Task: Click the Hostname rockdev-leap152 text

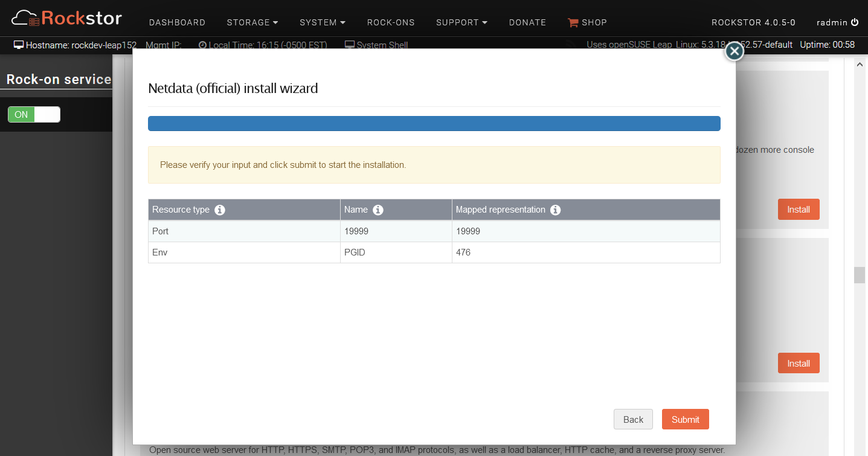Action: point(82,45)
